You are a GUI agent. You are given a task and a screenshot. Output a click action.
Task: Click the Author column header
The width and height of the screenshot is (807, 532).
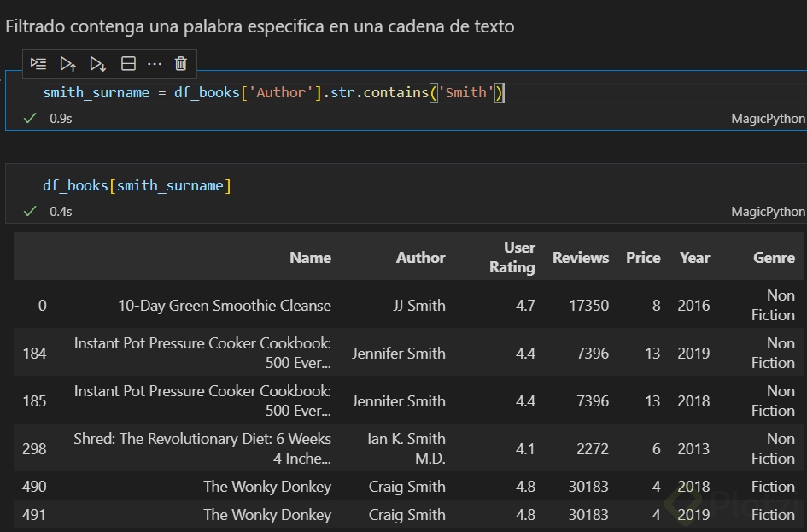click(x=420, y=257)
